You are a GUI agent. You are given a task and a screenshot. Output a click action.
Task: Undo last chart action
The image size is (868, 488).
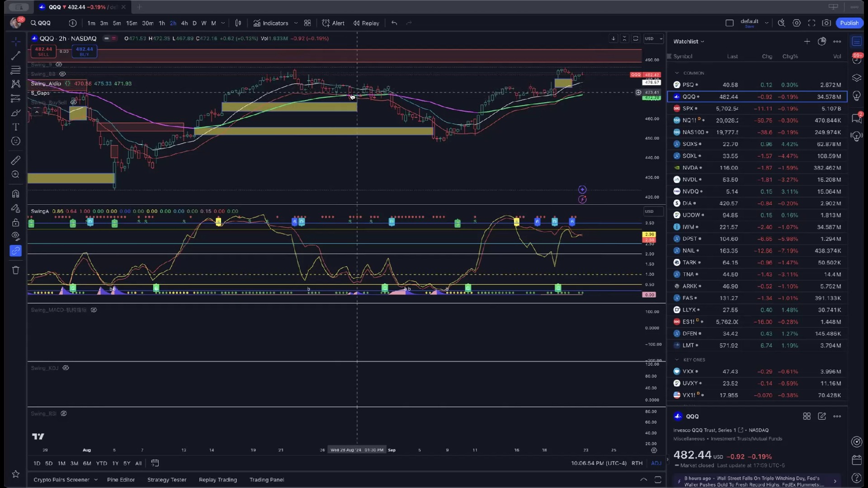tap(394, 23)
